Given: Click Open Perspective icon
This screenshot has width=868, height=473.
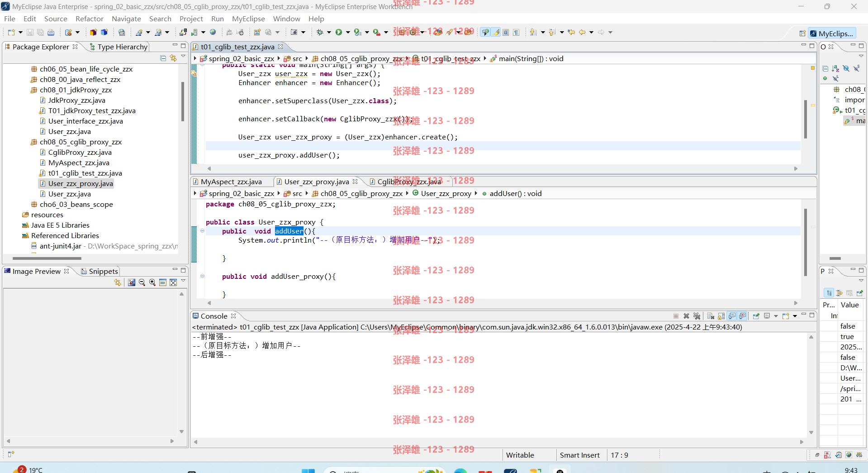Looking at the screenshot, I should coord(802,33).
